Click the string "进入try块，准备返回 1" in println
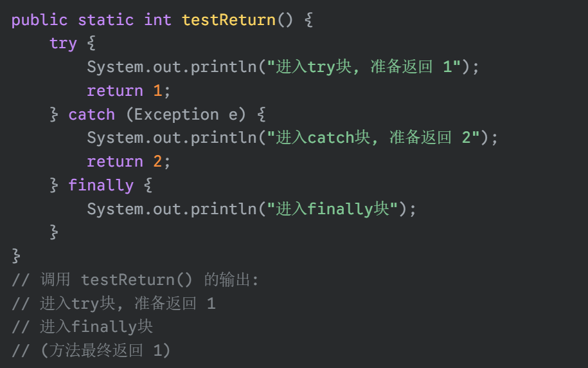The image size is (588, 368). pyautogui.click(x=364, y=67)
